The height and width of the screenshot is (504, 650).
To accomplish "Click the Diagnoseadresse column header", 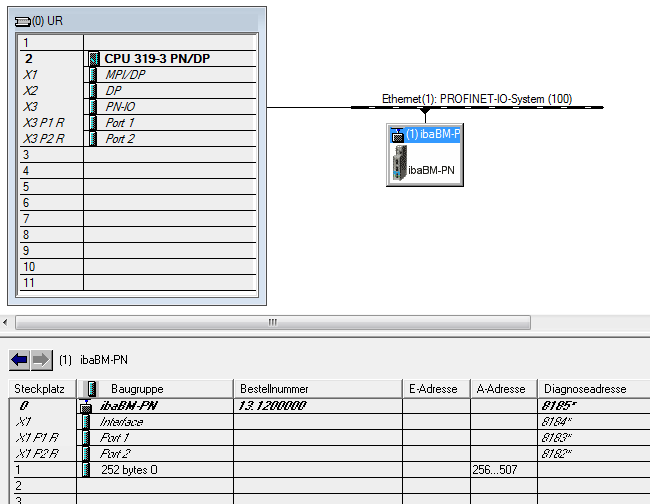I will click(x=594, y=389).
